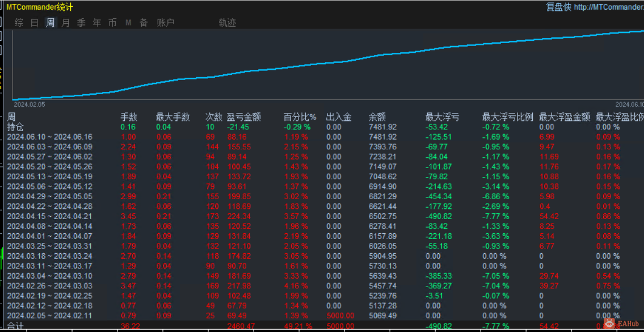Click the 次数 column header

(x=214, y=117)
